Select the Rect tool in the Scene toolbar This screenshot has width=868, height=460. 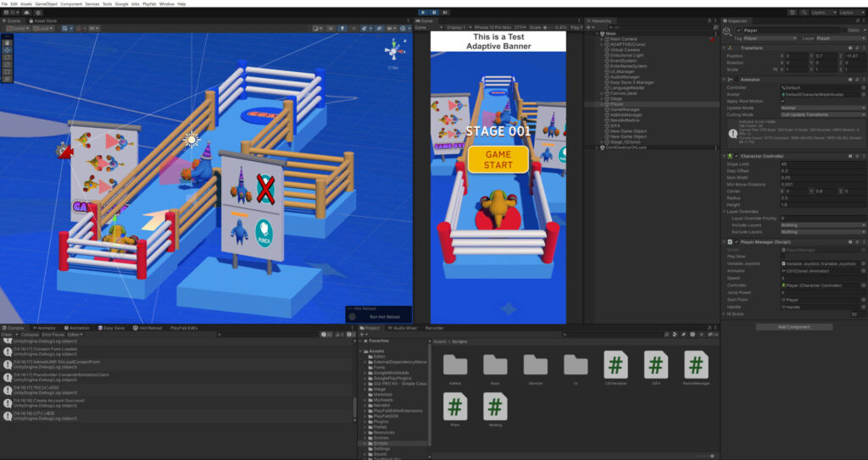pos(7,71)
